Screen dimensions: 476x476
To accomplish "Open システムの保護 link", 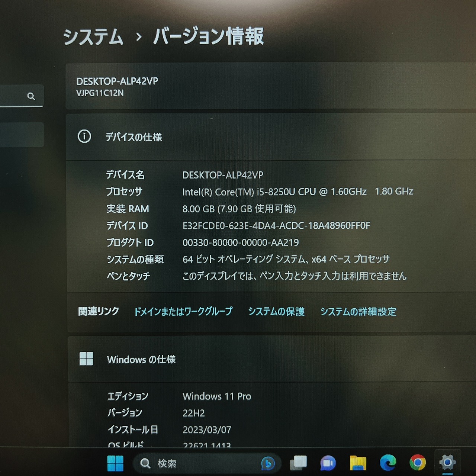I will click(x=276, y=311).
